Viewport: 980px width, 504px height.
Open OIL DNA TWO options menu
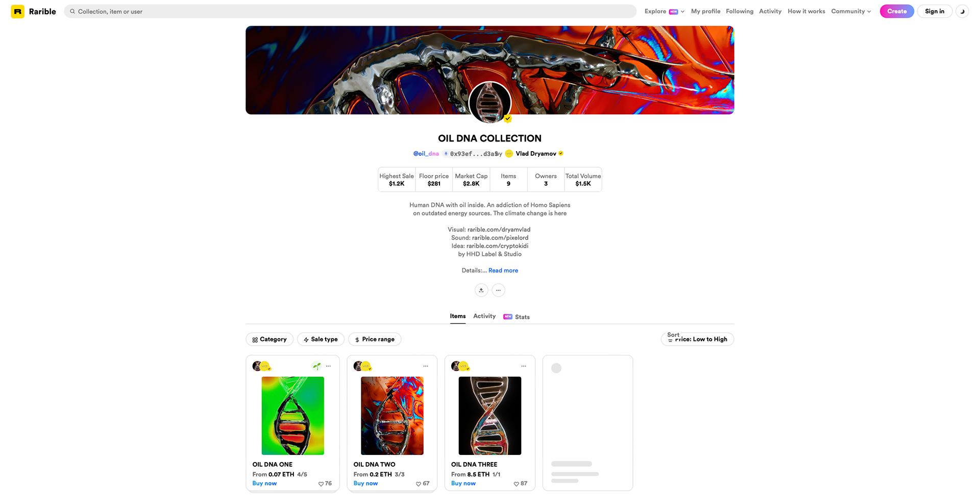tap(426, 366)
